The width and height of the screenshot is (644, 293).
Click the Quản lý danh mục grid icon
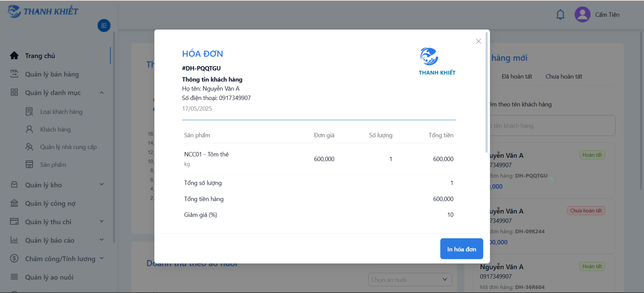(x=14, y=92)
